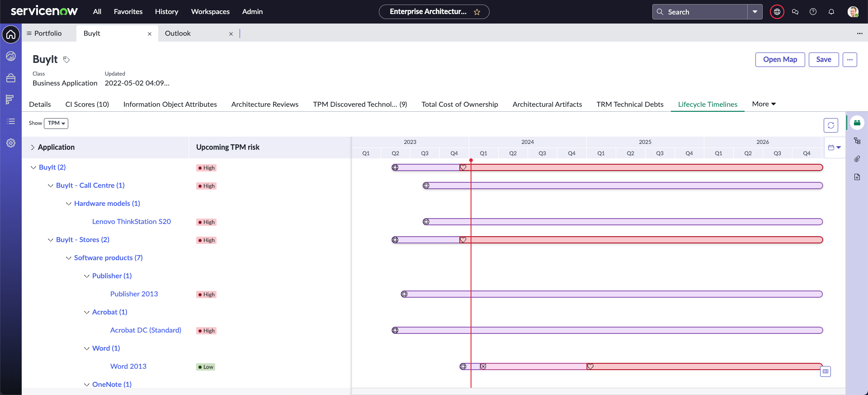Switch to the Architecture Reviews tab
Viewport: 868px width, 395px height.
point(265,104)
